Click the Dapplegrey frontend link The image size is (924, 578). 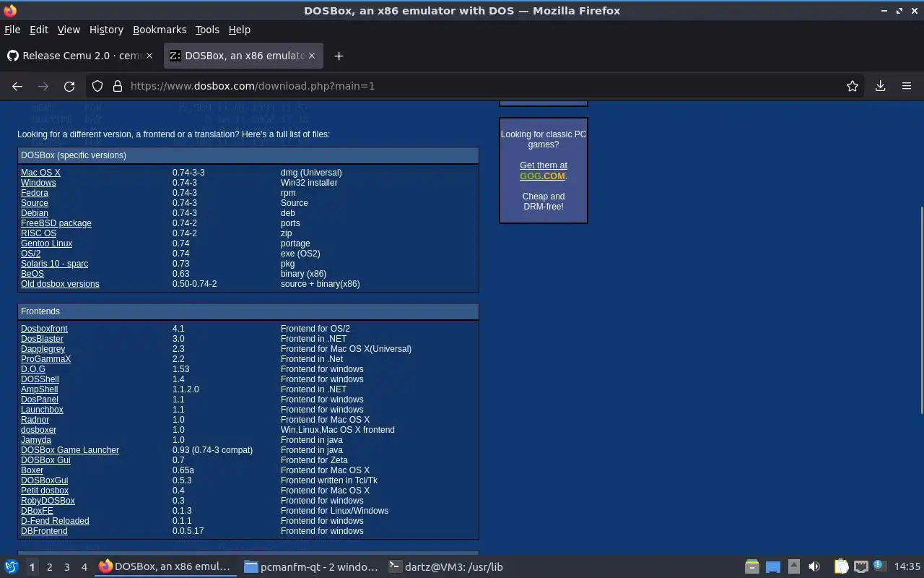click(x=43, y=349)
